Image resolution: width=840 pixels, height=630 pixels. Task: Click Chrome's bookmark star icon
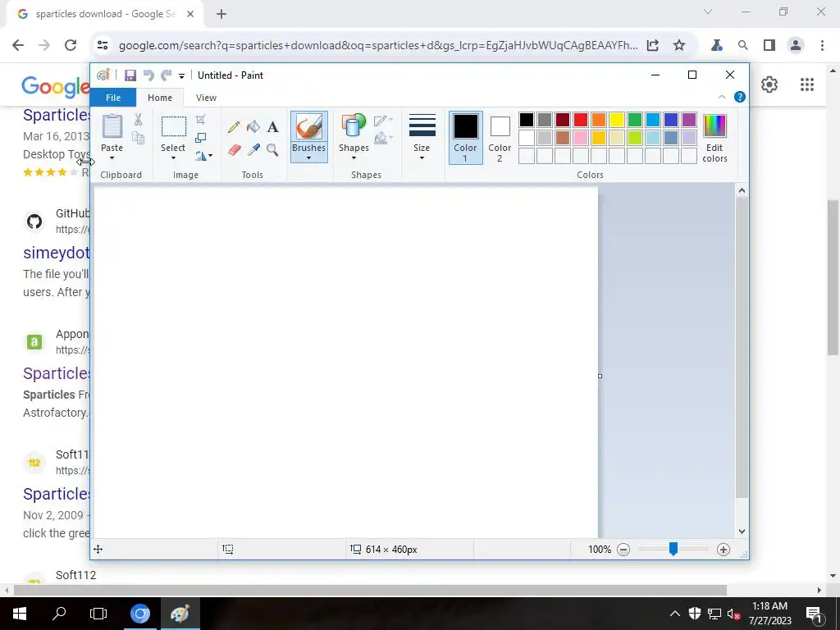point(679,46)
